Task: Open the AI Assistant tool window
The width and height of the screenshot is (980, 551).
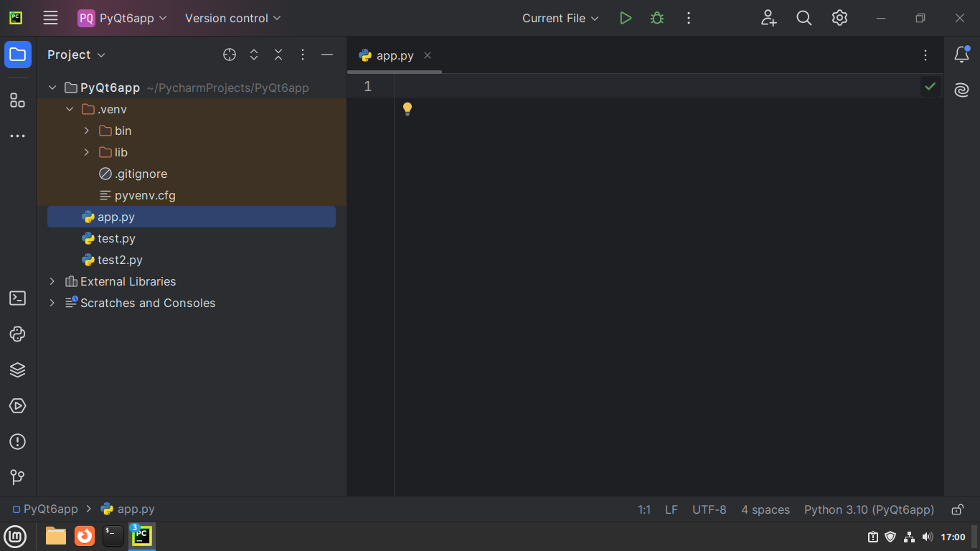Action: (x=962, y=90)
